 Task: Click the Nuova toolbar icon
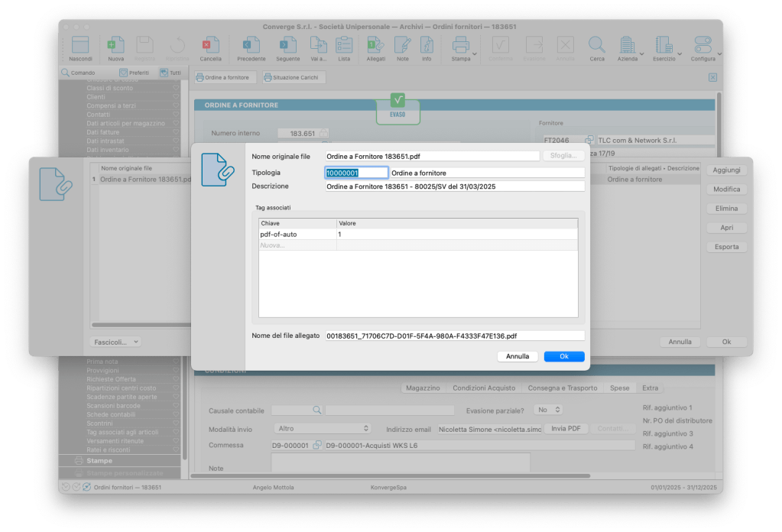(115, 46)
